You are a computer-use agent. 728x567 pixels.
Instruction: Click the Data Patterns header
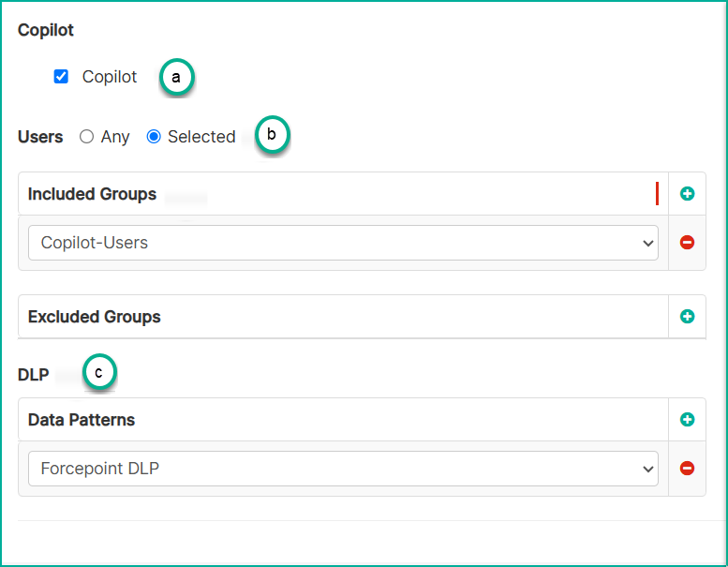[x=82, y=420]
